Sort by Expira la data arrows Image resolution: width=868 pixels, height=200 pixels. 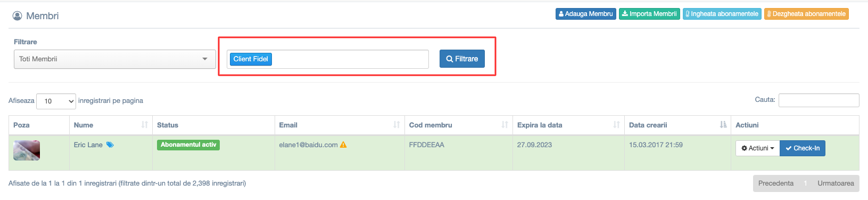(616, 125)
